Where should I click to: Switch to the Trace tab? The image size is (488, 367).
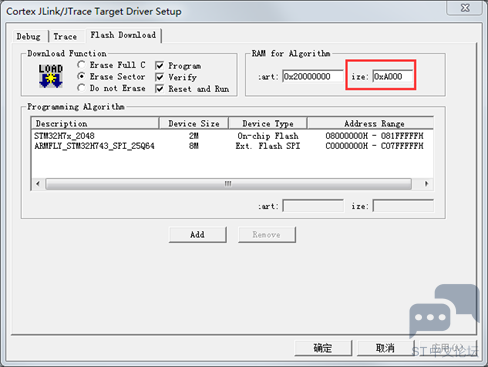(65, 36)
